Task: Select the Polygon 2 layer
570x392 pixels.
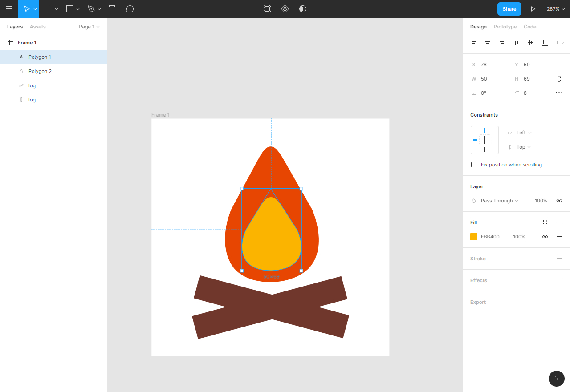Action: click(40, 71)
